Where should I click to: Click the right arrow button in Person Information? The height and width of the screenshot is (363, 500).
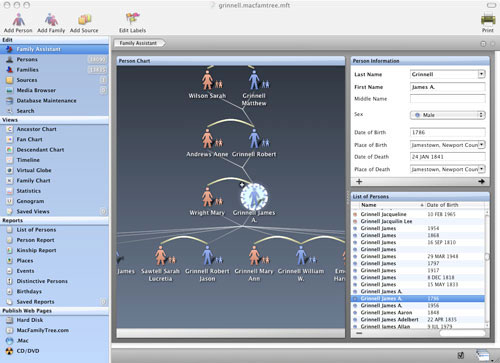coord(481,181)
